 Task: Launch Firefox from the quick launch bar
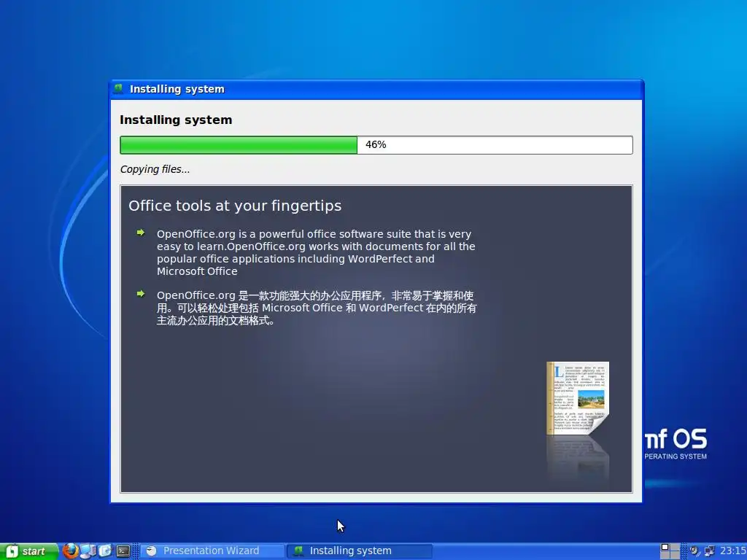coord(71,551)
